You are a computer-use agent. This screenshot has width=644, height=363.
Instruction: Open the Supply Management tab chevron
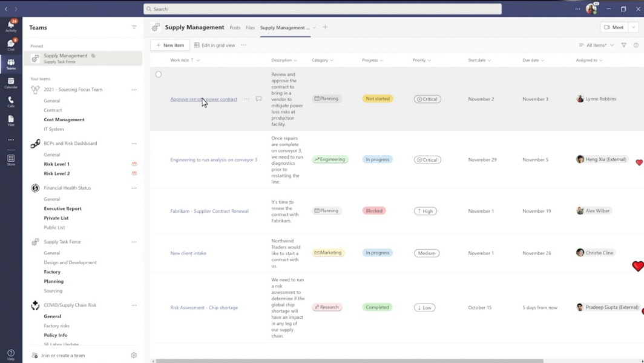tap(314, 27)
